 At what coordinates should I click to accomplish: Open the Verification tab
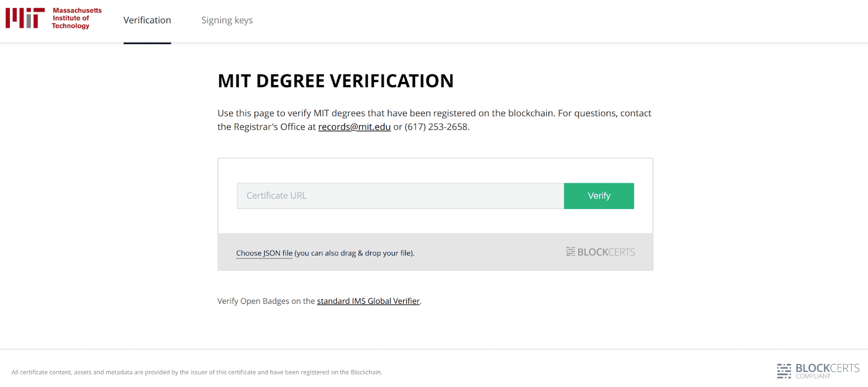point(147,20)
